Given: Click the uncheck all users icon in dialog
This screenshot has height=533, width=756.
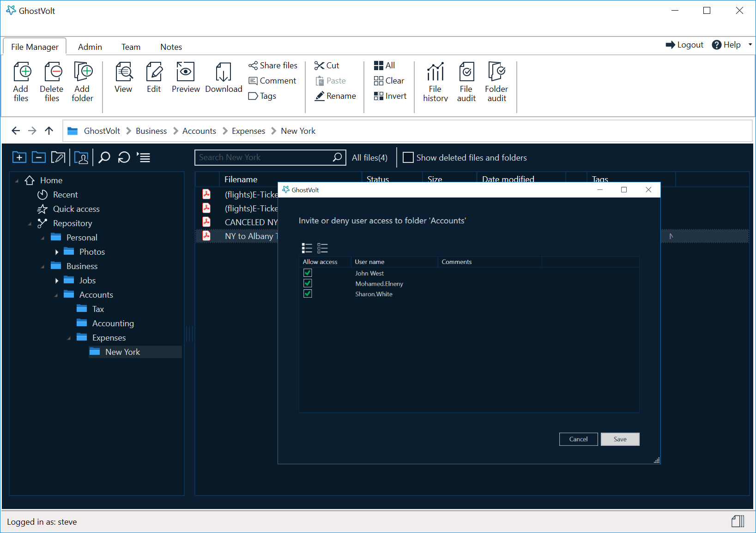Looking at the screenshot, I should [x=322, y=248].
